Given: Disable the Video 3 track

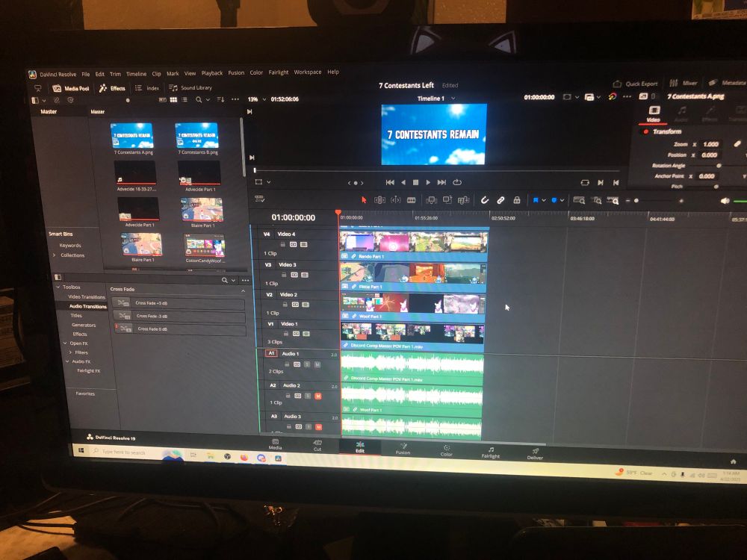Looking at the screenshot, I should point(305,275).
